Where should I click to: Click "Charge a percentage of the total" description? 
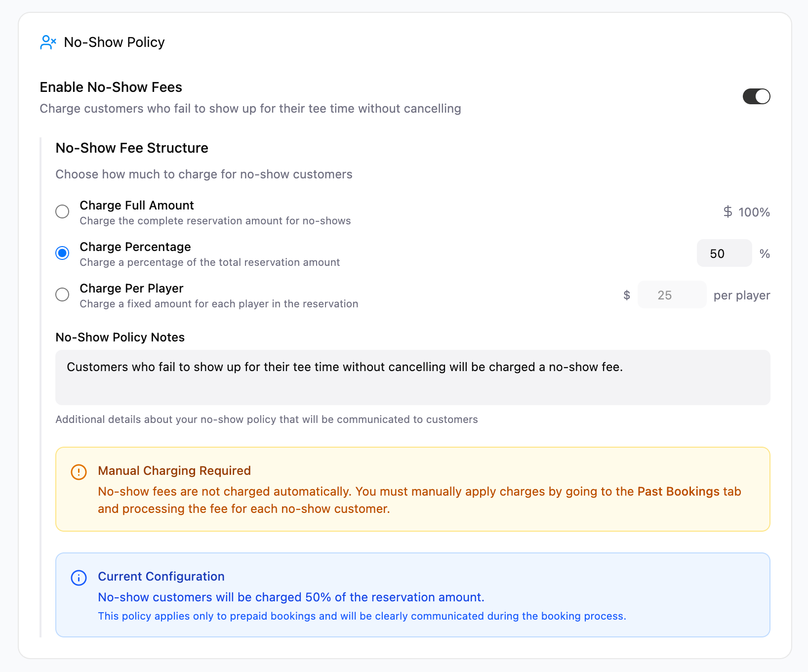pyautogui.click(x=210, y=262)
